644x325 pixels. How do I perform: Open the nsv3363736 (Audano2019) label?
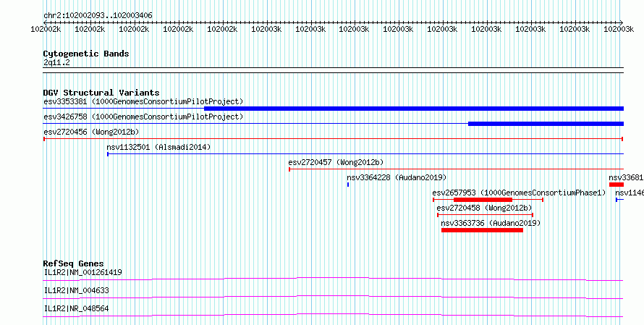tap(491, 223)
